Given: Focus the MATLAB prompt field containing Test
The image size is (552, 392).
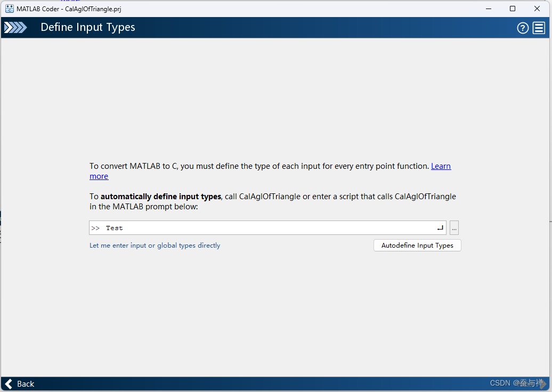Looking at the screenshot, I should pos(267,227).
